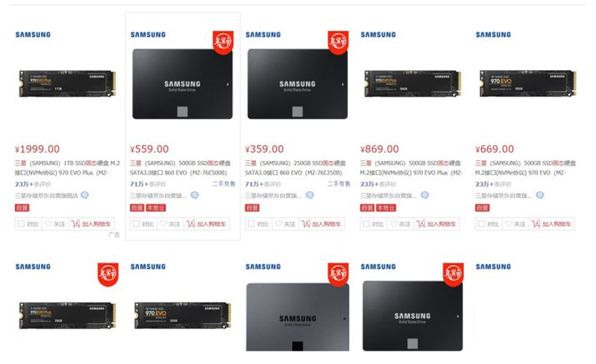Image resolution: width=596 pixels, height=364 pixels.
Task: Click heart 关注 on ¥1999.00 product
Action: click(x=55, y=224)
